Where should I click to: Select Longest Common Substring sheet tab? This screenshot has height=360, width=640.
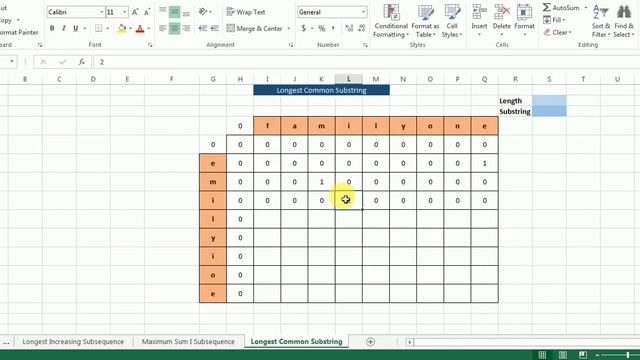point(296,342)
